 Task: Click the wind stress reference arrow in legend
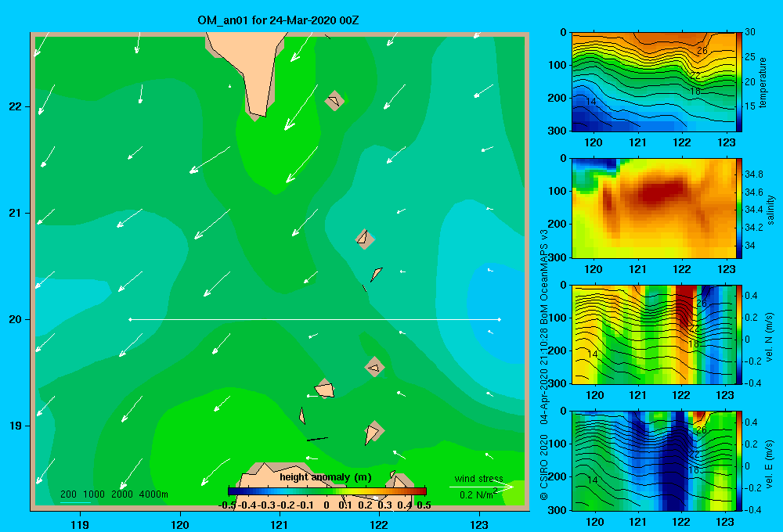(x=482, y=487)
